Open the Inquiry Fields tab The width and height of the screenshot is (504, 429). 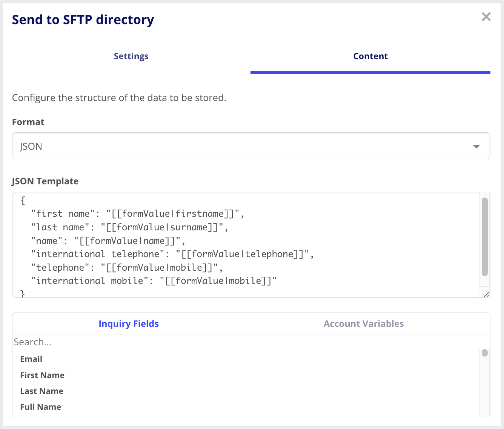point(129,324)
